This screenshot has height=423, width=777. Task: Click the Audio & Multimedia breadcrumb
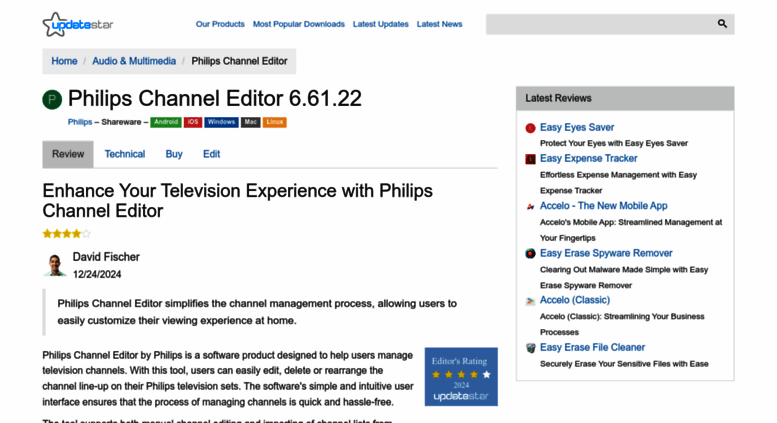[134, 61]
